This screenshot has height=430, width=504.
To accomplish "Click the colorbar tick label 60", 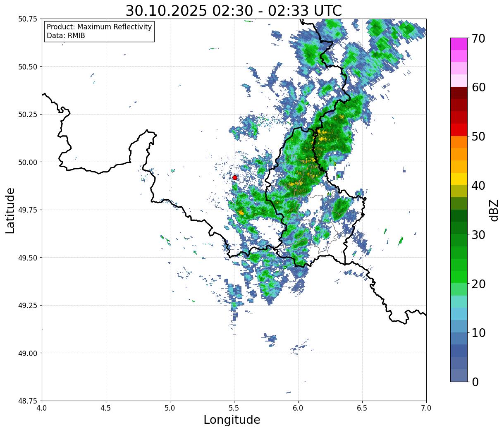I will coord(478,87).
